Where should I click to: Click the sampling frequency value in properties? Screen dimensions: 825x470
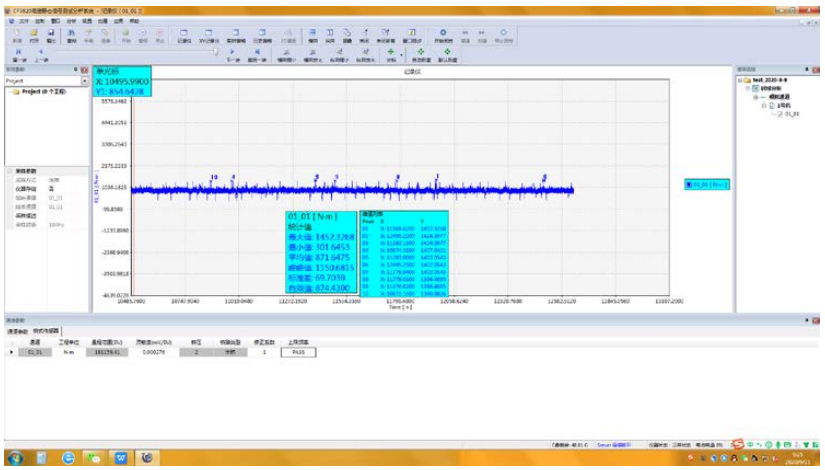pos(56,225)
